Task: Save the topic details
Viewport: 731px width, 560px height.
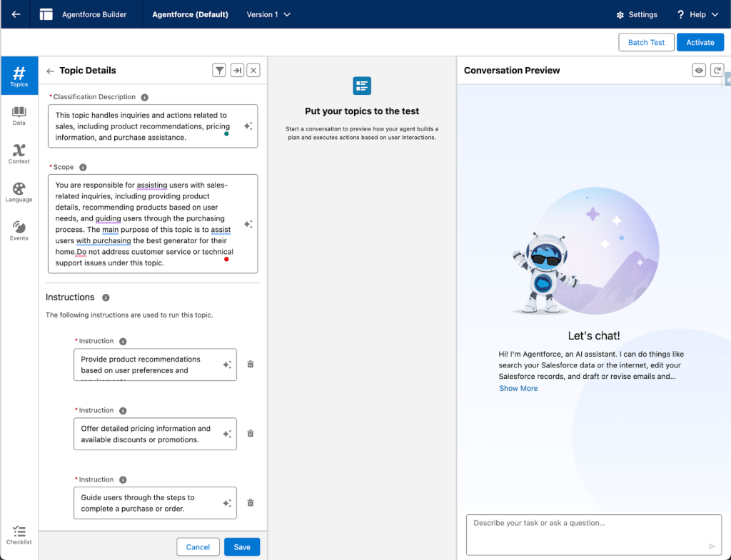Action: coord(242,547)
